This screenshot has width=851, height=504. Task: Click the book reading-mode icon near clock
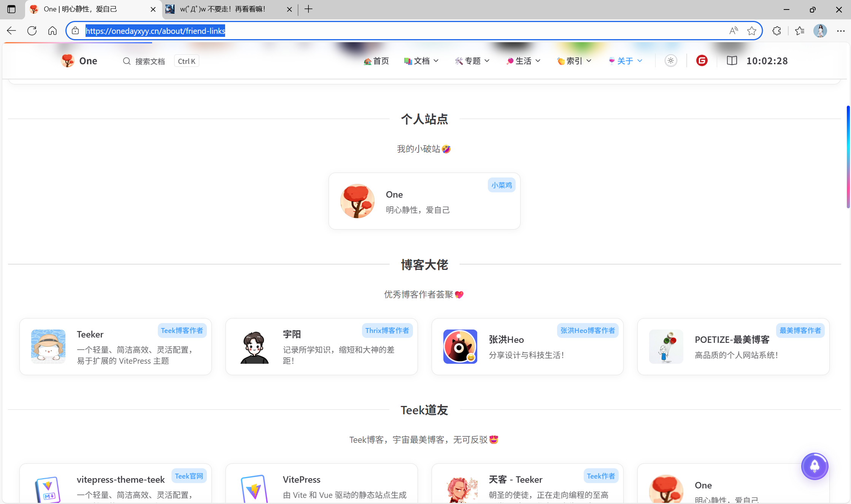tap(732, 61)
